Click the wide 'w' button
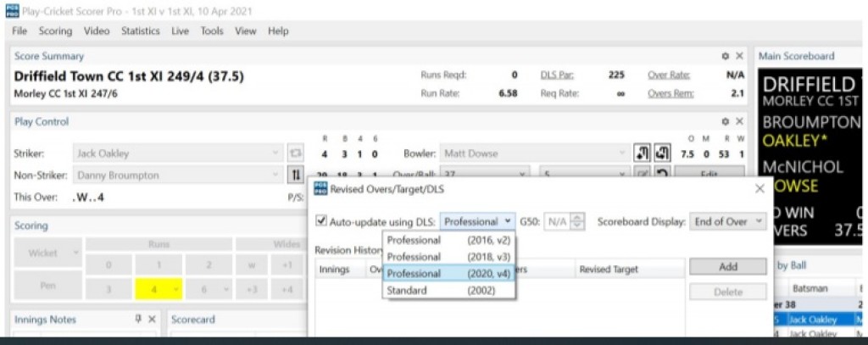 251,264
